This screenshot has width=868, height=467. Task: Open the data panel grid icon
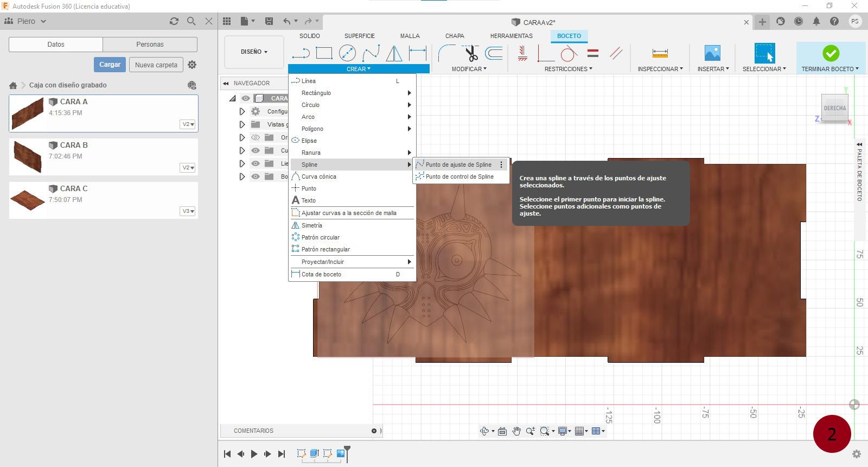pos(227,21)
